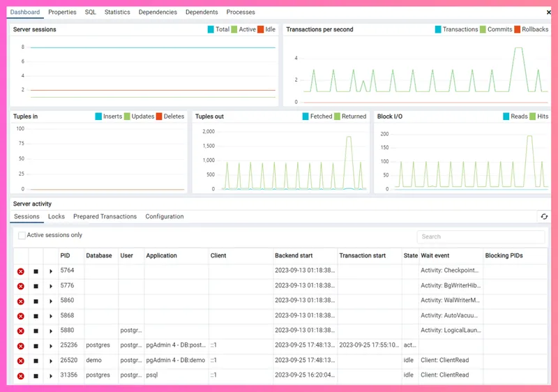Toggle Deletes series in Tuples in legend
Image resolution: width=558 pixels, height=392 pixels.
[159, 116]
